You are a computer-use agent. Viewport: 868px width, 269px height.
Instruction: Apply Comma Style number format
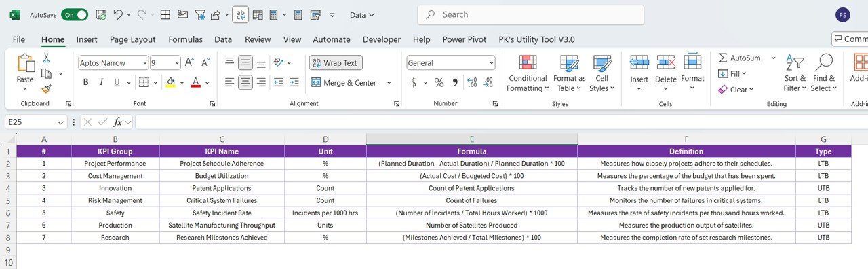(455, 82)
